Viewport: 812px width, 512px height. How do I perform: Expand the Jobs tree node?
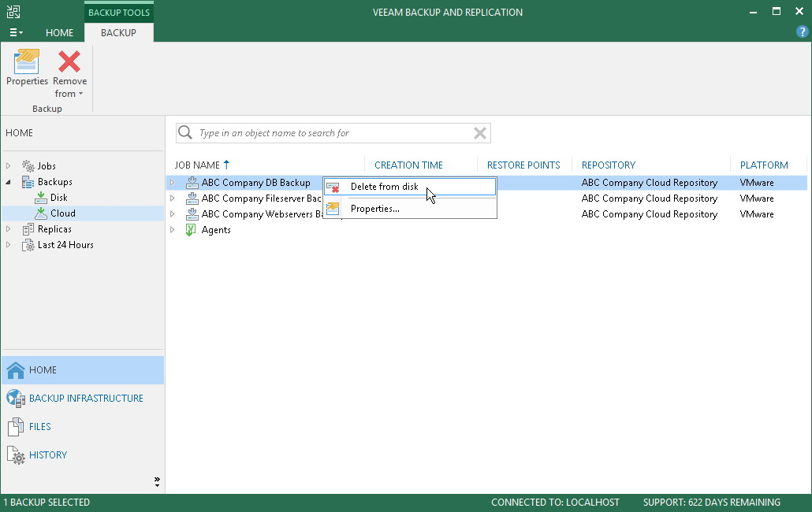coord(9,166)
